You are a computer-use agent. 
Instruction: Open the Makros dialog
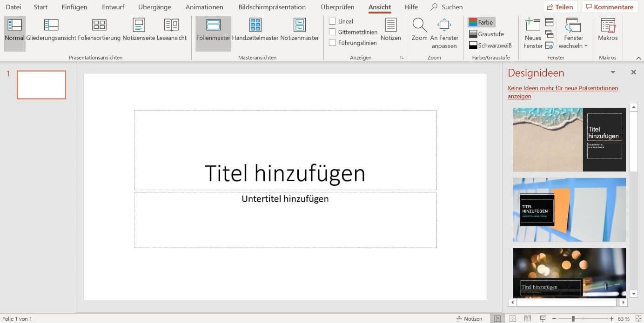[x=608, y=30]
